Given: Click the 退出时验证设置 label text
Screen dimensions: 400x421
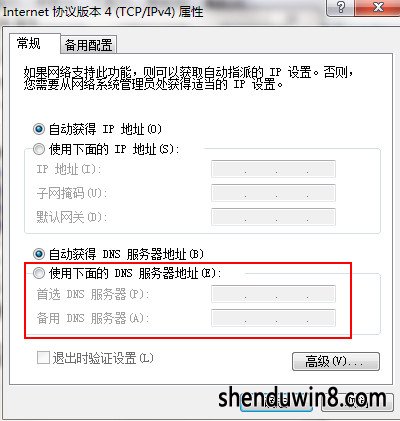Looking at the screenshot, I should click(x=103, y=359).
